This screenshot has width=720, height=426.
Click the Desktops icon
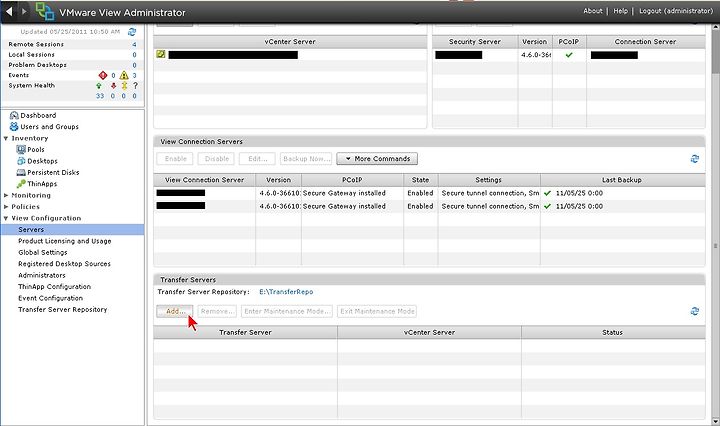[x=21, y=161]
